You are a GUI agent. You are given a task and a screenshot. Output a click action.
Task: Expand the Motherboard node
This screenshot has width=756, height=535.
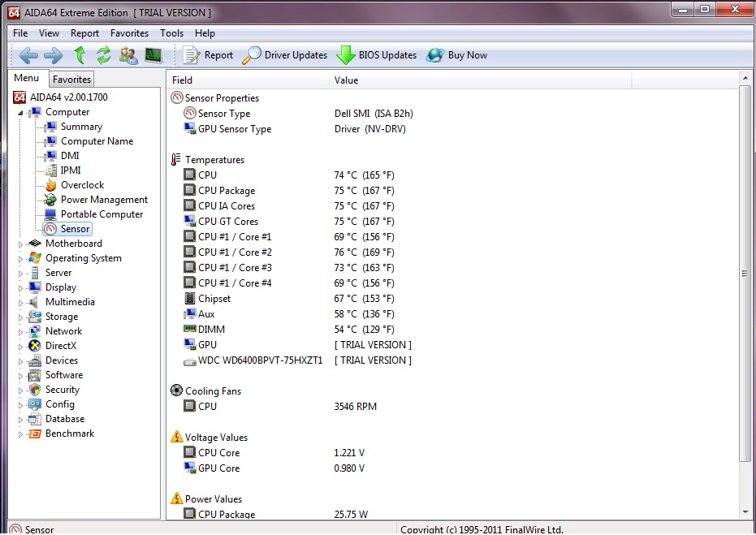[x=20, y=244]
